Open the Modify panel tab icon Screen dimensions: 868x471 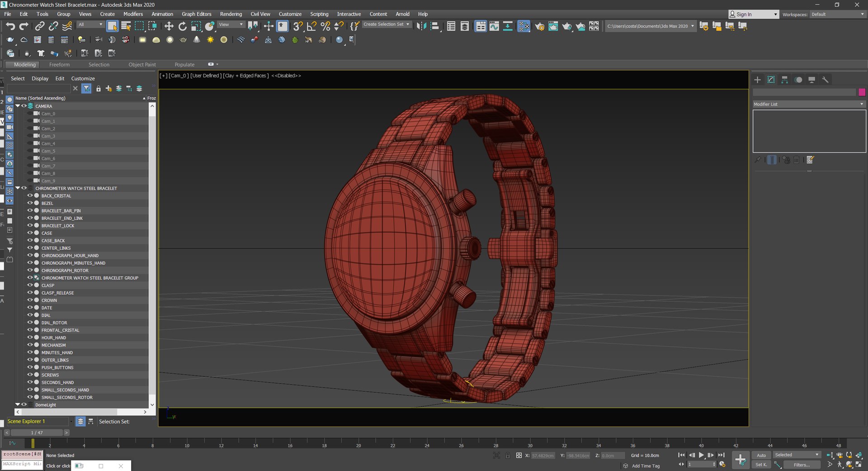coord(771,80)
